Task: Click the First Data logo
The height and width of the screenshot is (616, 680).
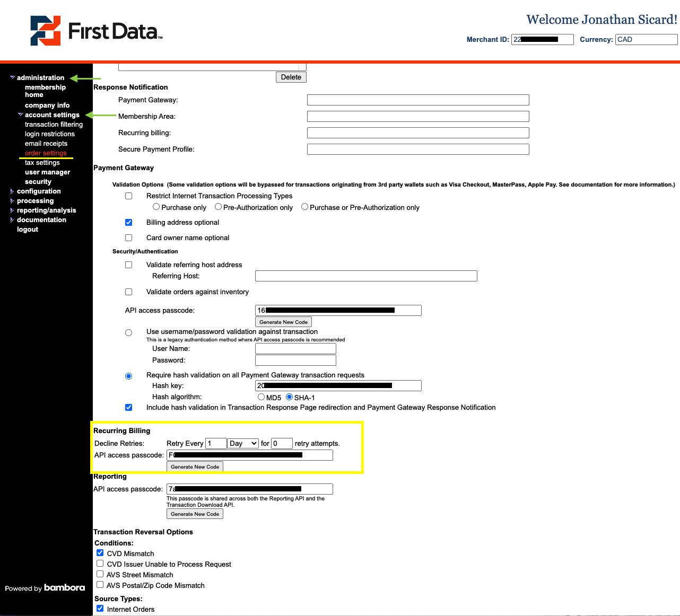Action: tap(96, 31)
